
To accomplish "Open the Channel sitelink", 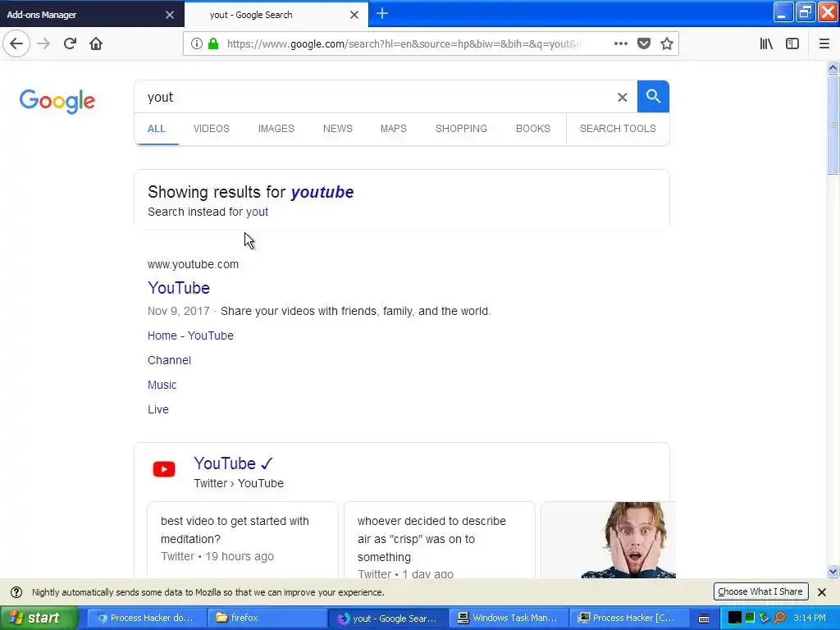I will pos(169,360).
